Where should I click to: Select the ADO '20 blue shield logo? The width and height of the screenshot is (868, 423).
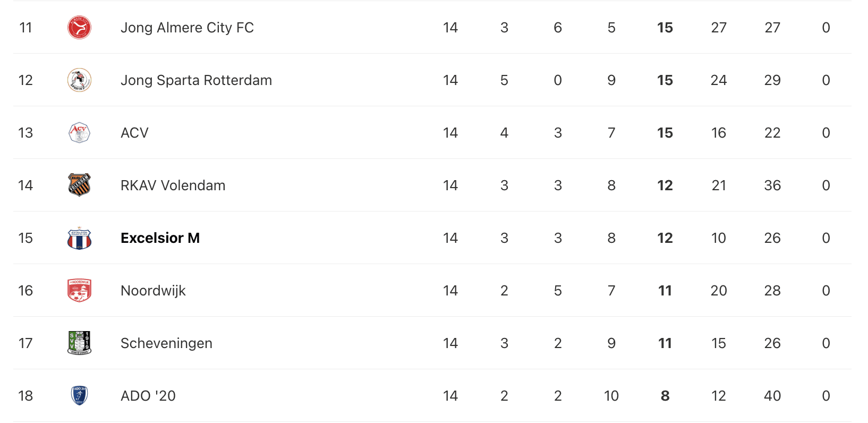click(79, 396)
